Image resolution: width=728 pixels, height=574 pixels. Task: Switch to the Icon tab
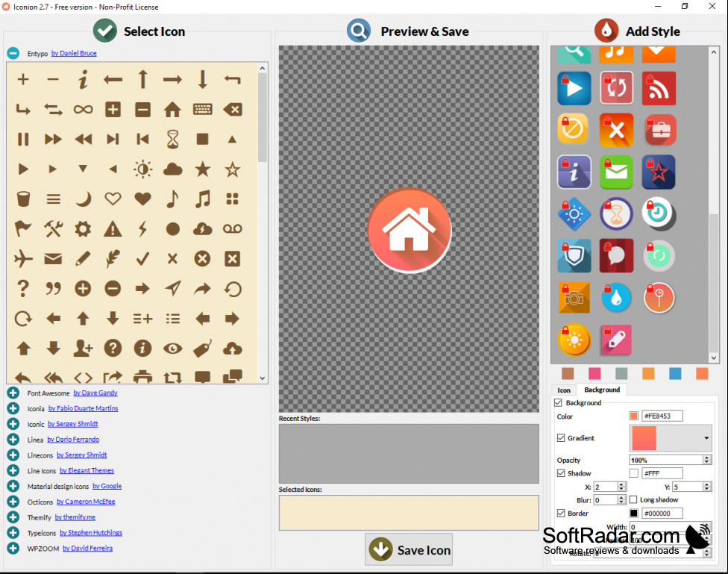(x=564, y=390)
